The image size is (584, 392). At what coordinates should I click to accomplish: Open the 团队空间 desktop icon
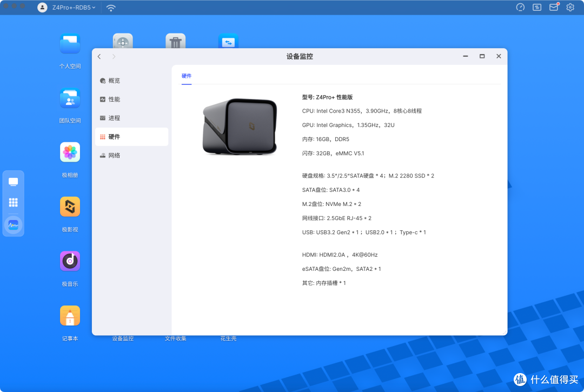70,98
